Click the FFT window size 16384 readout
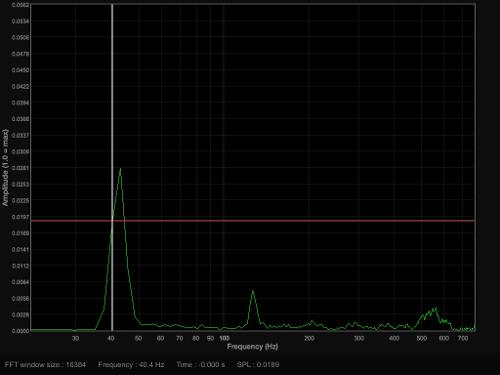Viewport: 500px width, 375px height. click(45, 365)
